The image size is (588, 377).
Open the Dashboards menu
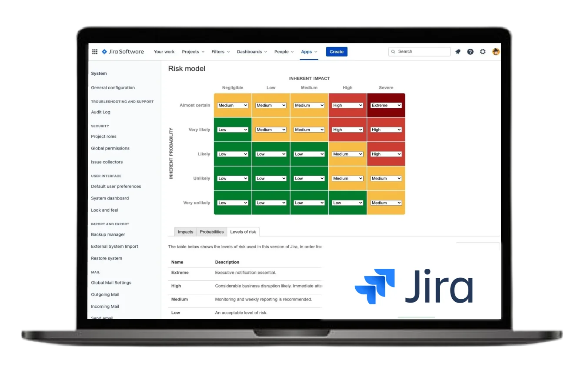click(252, 52)
